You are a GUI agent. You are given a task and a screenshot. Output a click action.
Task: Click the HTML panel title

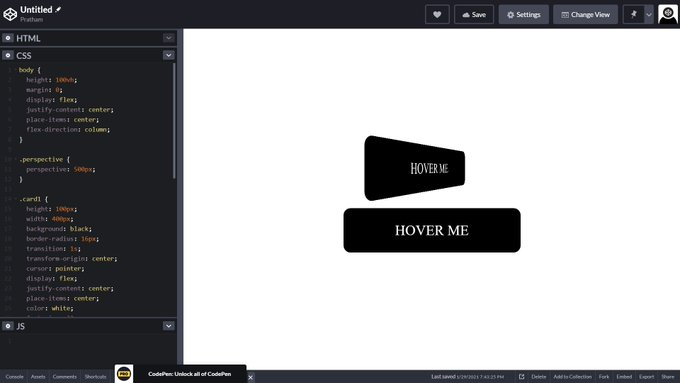[28, 38]
